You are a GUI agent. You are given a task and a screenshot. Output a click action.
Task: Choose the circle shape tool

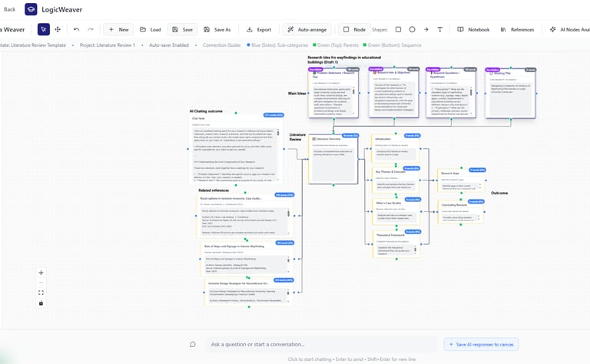(412, 29)
